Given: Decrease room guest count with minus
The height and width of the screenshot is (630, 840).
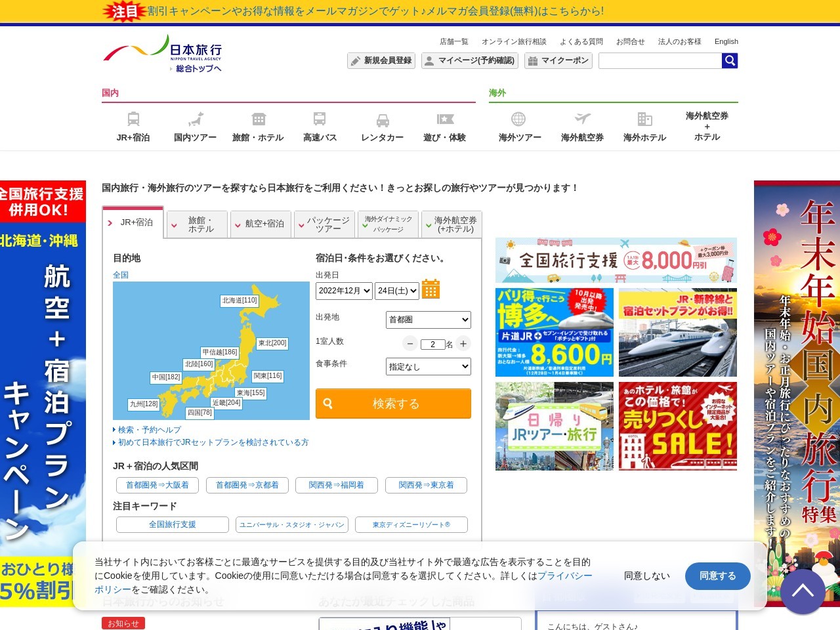Looking at the screenshot, I should (x=410, y=344).
